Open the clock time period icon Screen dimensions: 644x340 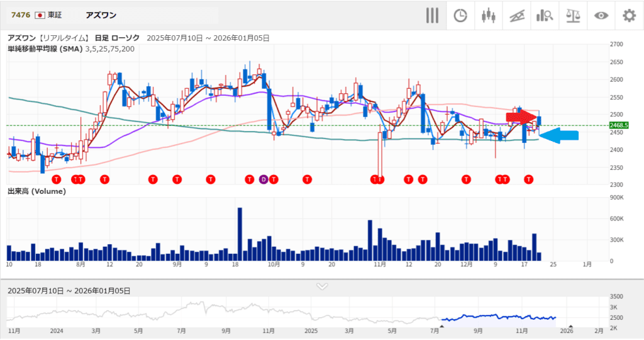460,16
